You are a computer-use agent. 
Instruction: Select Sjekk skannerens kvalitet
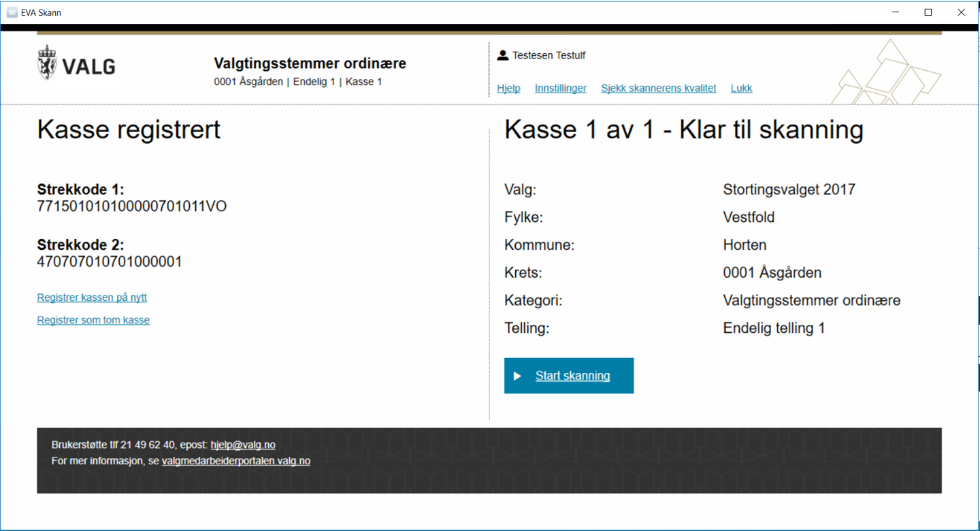[658, 88]
